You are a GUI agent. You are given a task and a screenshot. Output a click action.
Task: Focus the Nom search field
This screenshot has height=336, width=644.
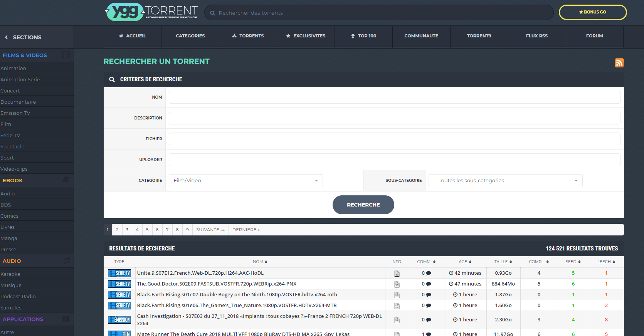tap(394, 97)
